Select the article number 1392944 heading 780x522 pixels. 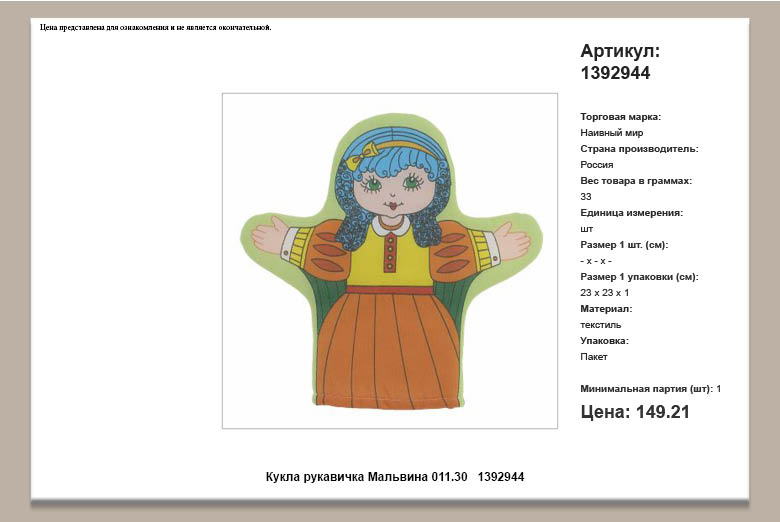tap(615, 73)
